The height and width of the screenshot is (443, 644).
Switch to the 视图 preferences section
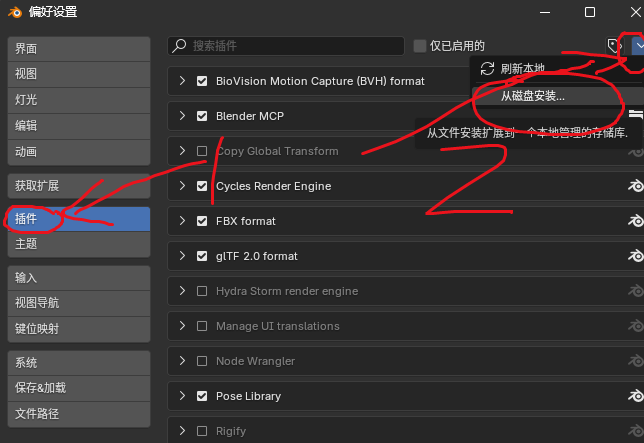tap(79, 74)
